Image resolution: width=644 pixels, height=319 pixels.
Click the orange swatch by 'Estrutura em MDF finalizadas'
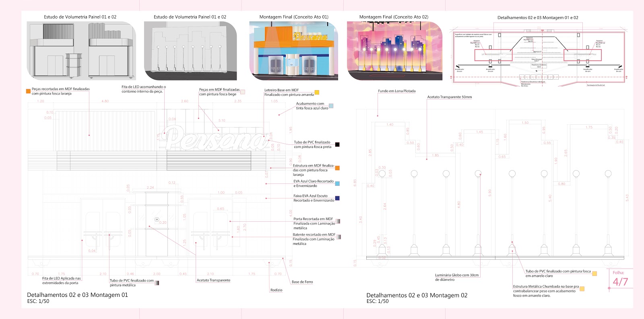coord(337,168)
